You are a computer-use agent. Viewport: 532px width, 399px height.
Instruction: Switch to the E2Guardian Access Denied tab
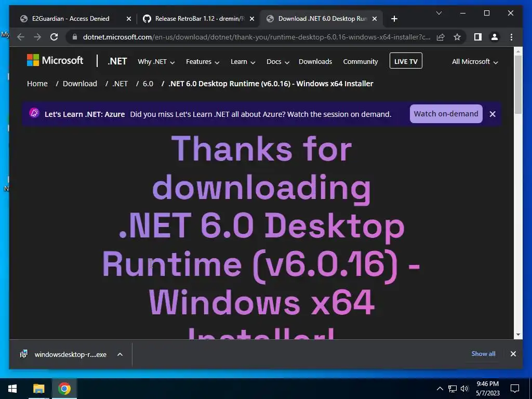click(x=70, y=19)
